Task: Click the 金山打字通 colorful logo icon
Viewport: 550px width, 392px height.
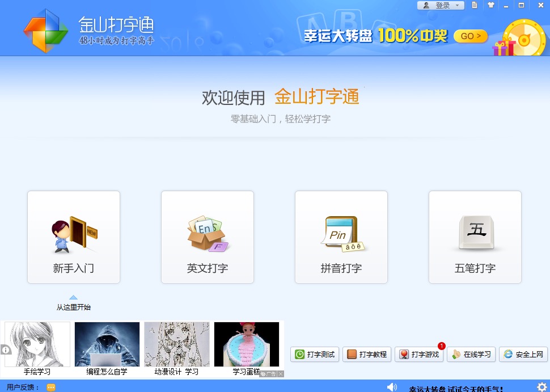Action: (x=45, y=31)
